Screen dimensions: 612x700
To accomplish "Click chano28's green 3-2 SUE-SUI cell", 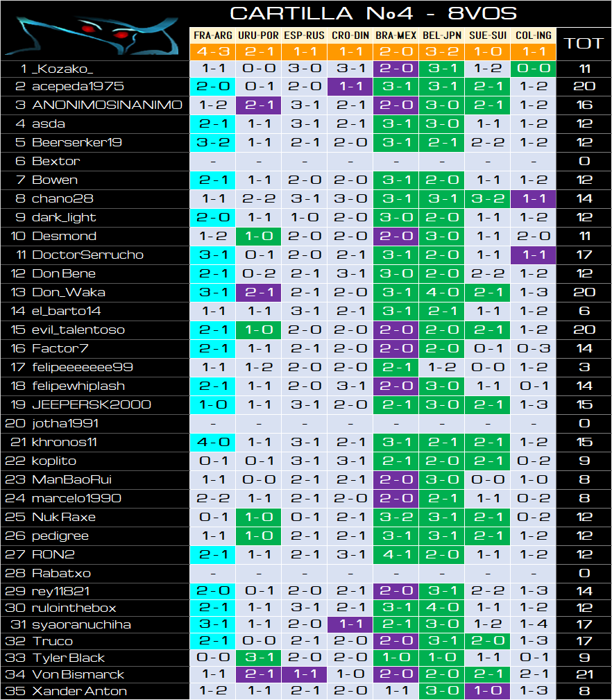I will (x=488, y=198).
